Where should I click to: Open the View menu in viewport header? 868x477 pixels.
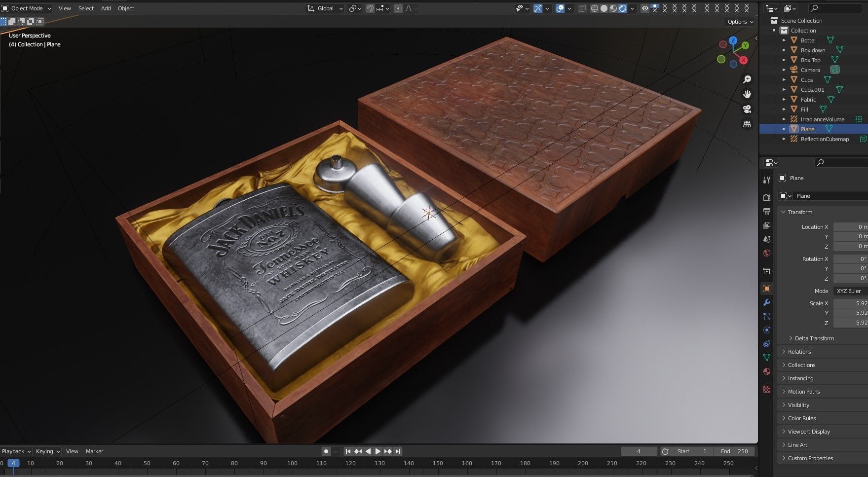pyautogui.click(x=65, y=8)
